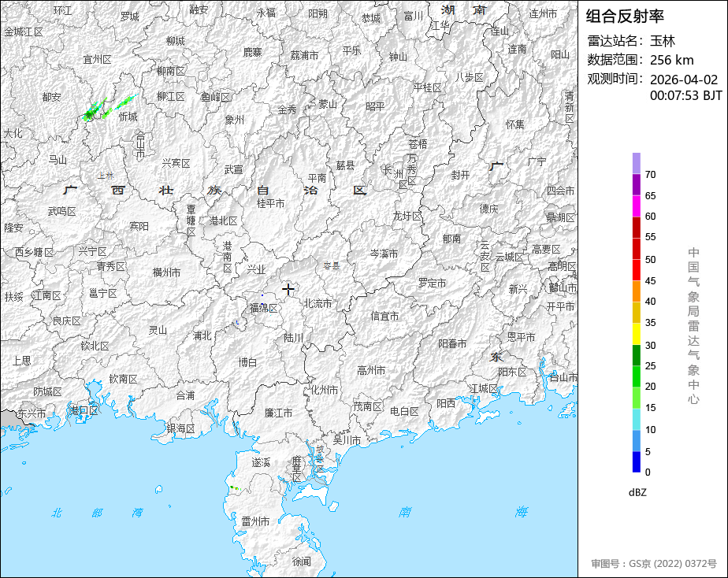Click the 审图号 GS京 (2022) 0372号 text
This screenshot has height=578, width=728.
click(654, 564)
